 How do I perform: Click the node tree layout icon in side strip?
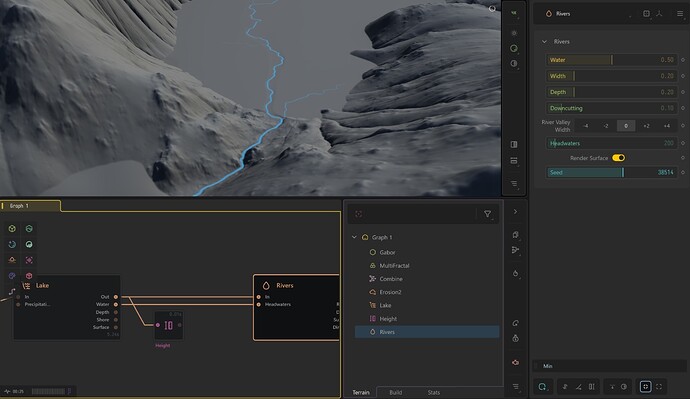click(x=515, y=250)
